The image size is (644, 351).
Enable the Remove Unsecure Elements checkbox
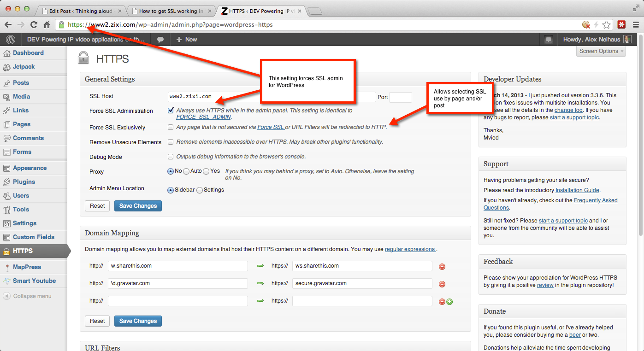171,142
